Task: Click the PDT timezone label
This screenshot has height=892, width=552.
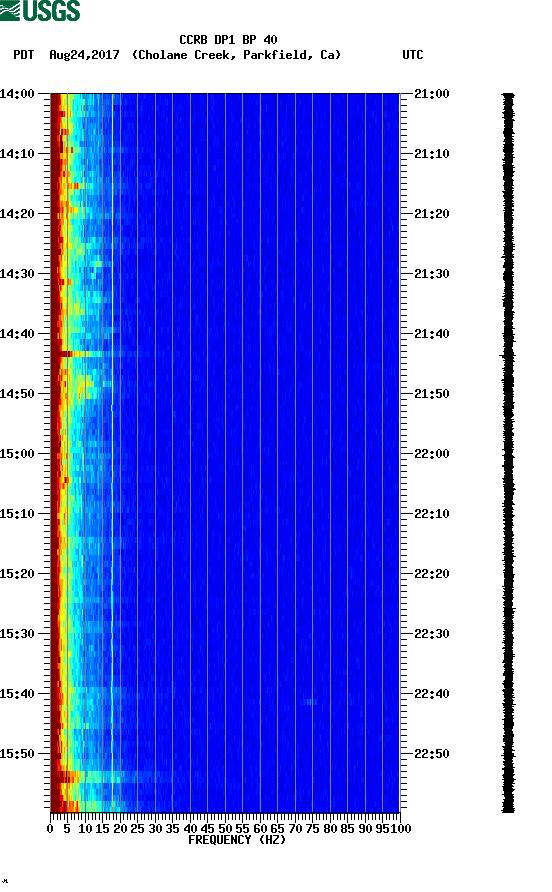Action: coord(24,55)
